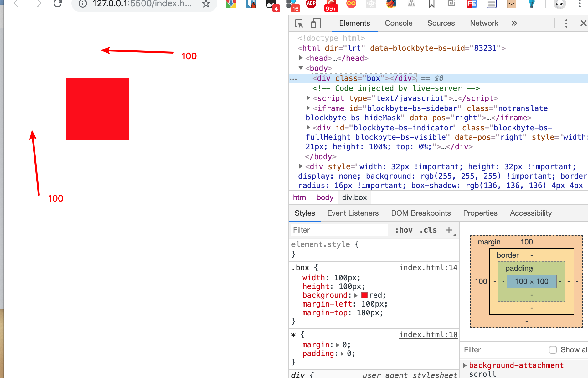The width and height of the screenshot is (588, 378).
Task: Open source link index.html:10
Action: click(428, 335)
